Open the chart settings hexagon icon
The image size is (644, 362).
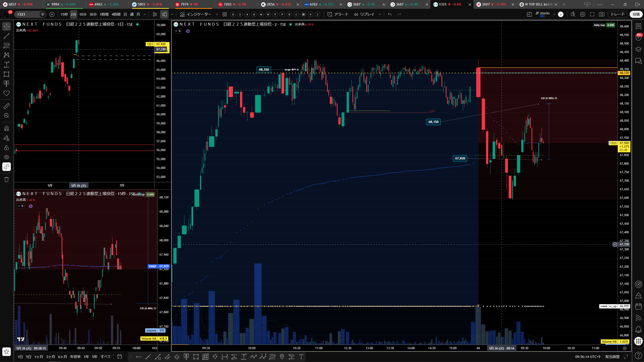[x=583, y=14]
